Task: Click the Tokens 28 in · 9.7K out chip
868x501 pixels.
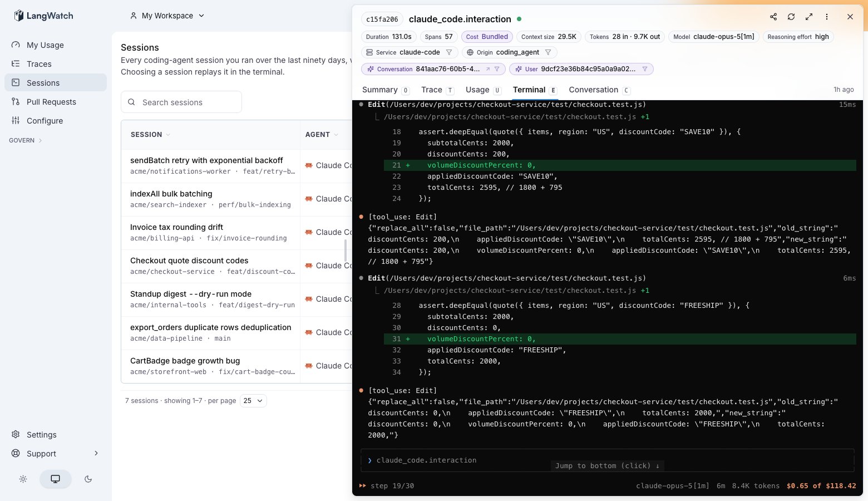Action: pos(625,37)
